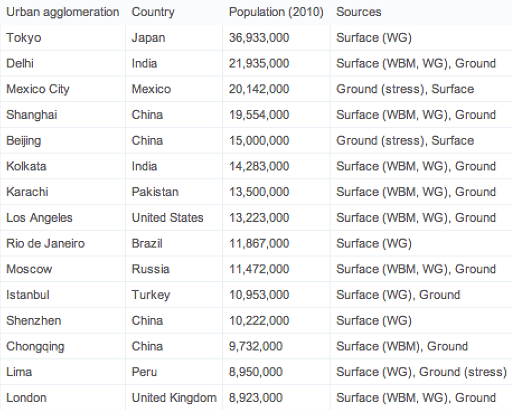This screenshot has height=410, width=512.
Task: Click Shanghai in the agglomeration column
Action: 32,115
